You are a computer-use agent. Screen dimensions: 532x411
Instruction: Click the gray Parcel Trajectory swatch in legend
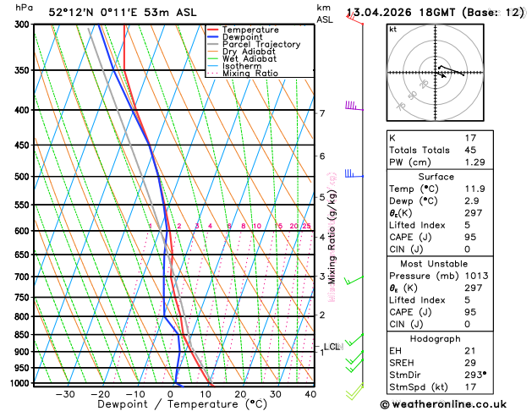213,44
